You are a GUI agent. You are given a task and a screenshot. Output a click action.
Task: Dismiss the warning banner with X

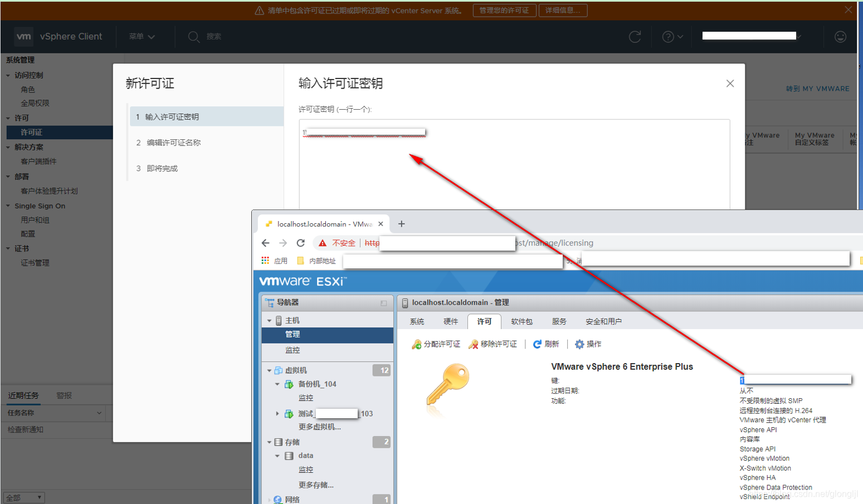[848, 10]
